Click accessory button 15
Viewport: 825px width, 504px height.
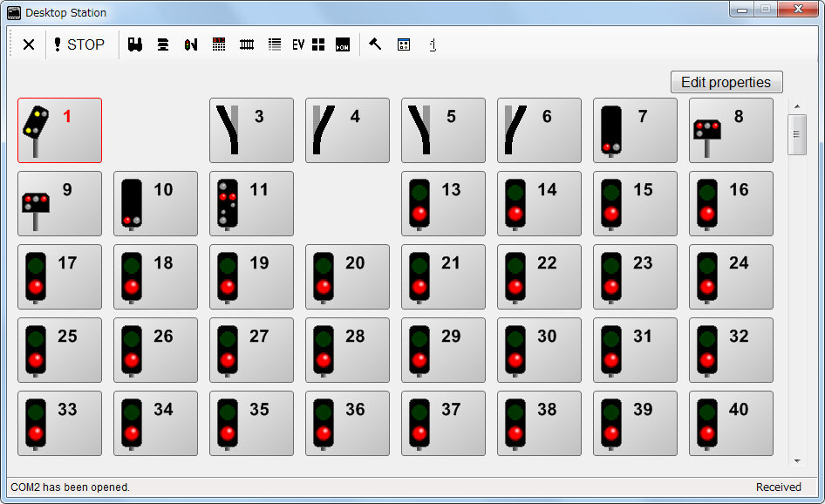pyautogui.click(x=635, y=203)
